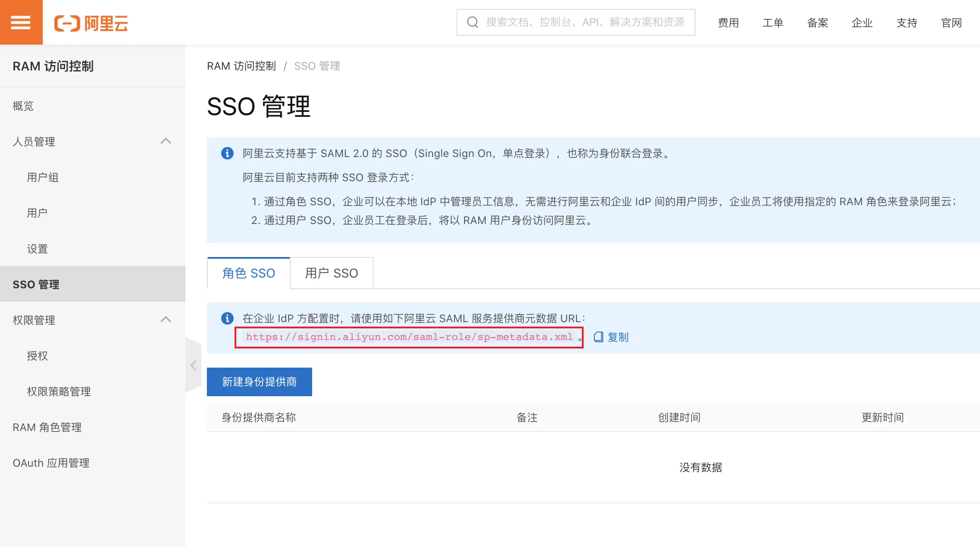Collapse the 人员管理 section
Viewport: 980px width, 547px height.
pyautogui.click(x=166, y=141)
